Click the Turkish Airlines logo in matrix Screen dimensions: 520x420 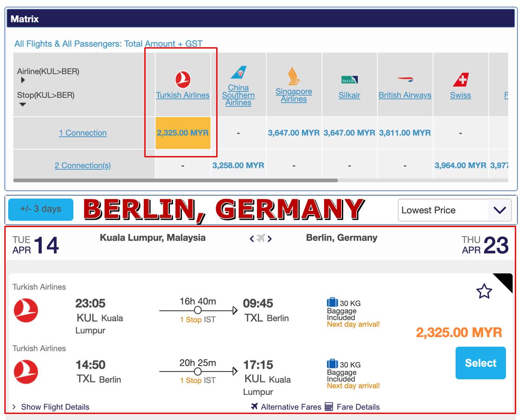183,80
